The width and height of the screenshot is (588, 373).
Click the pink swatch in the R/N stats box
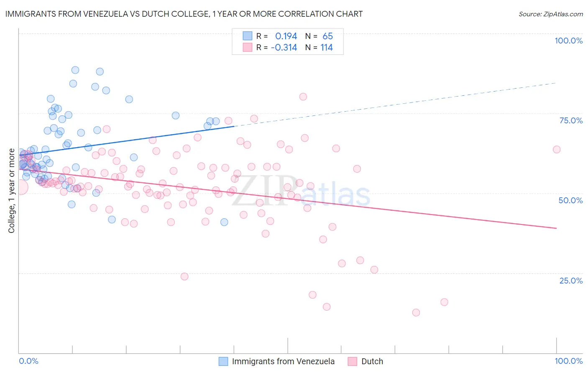pyautogui.click(x=248, y=47)
